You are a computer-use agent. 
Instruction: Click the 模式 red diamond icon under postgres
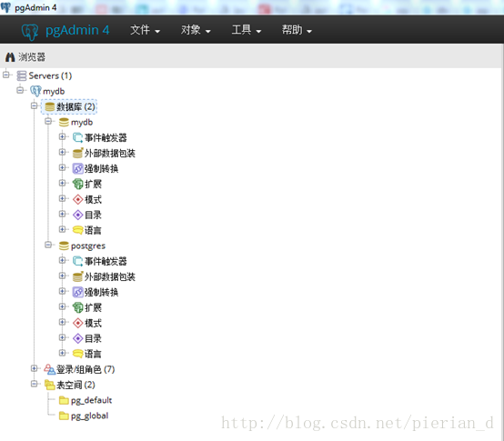pos(78,323)
